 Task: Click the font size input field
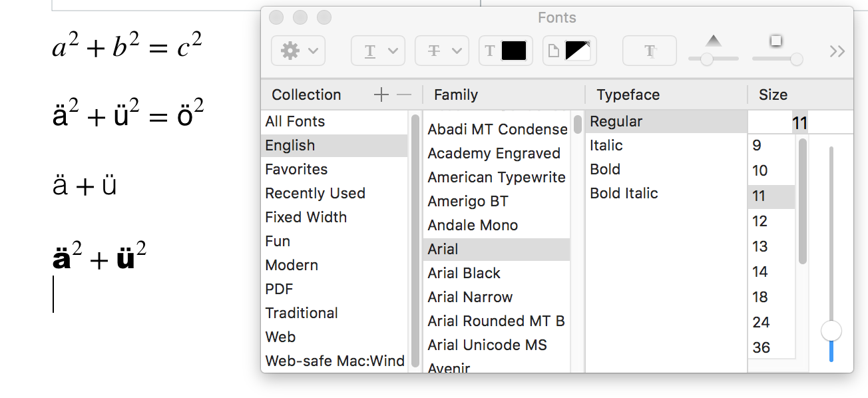[x=777, y=122]
